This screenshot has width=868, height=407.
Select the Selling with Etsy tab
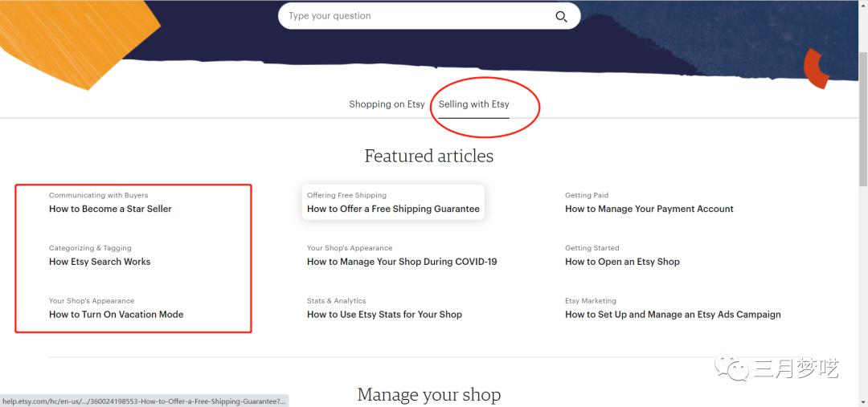coord(474,104)
